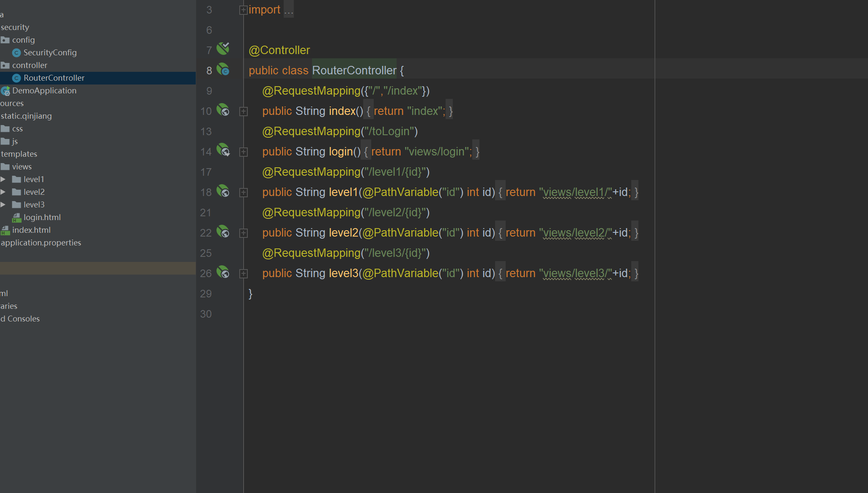Expand the folded login() method on line 14
This screenshot has width=868, height=493.
243,152
